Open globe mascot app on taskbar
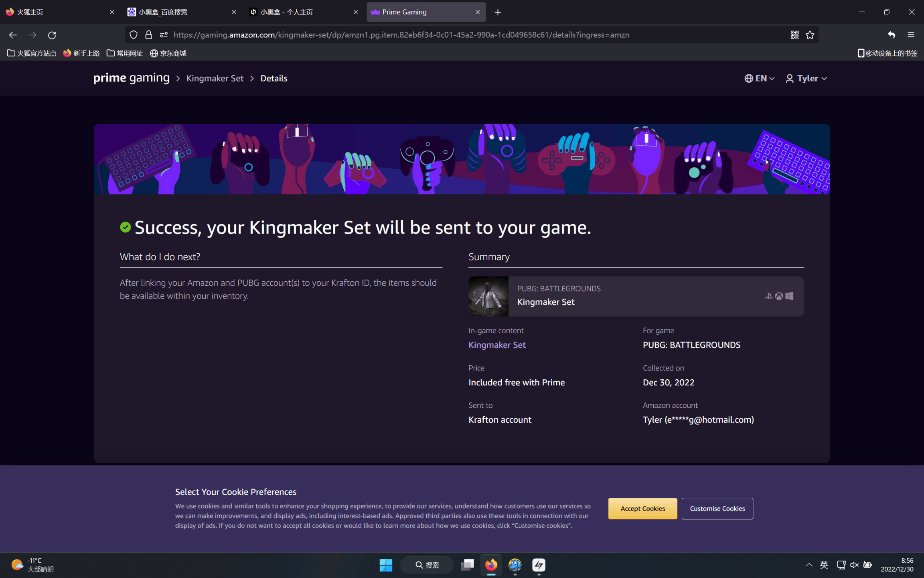 [x=515, y=565]
